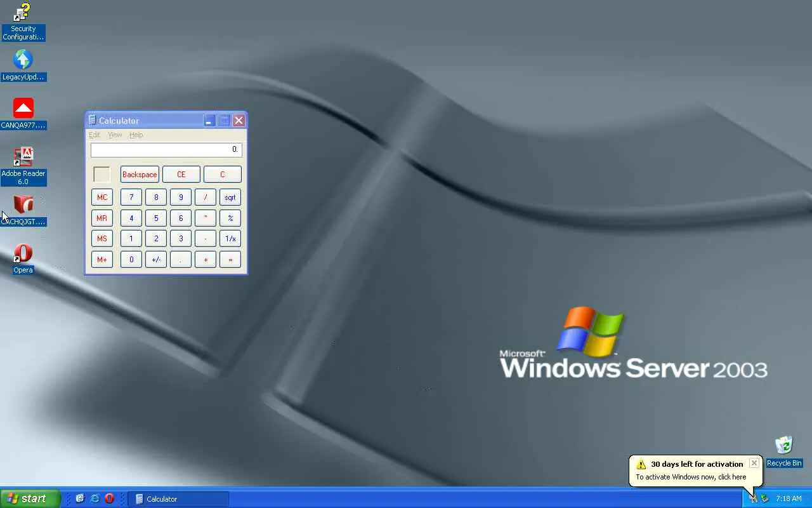
Task: Select the CANQA977 desktop icon
Action: [x=23, y=114]
